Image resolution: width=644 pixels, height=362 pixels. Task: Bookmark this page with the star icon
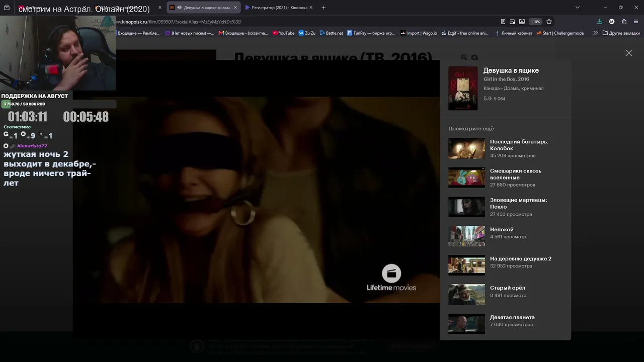click(x=549, y=22)
